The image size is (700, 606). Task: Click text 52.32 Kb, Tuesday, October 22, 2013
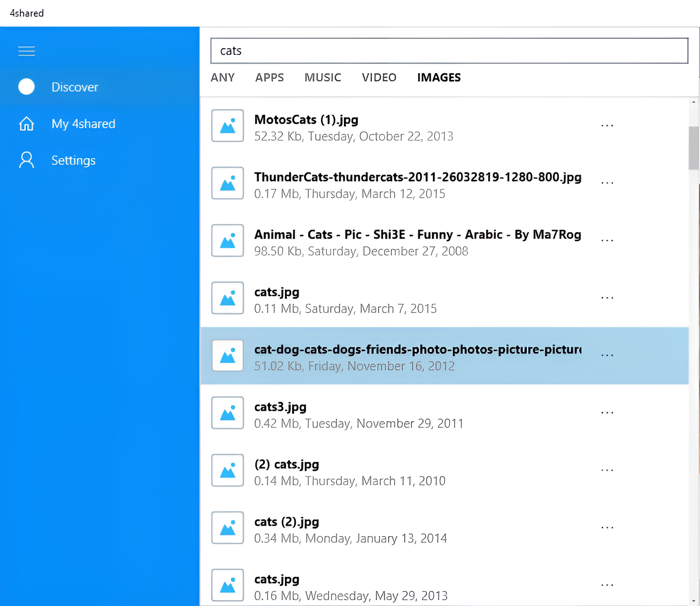click(354, 136)
